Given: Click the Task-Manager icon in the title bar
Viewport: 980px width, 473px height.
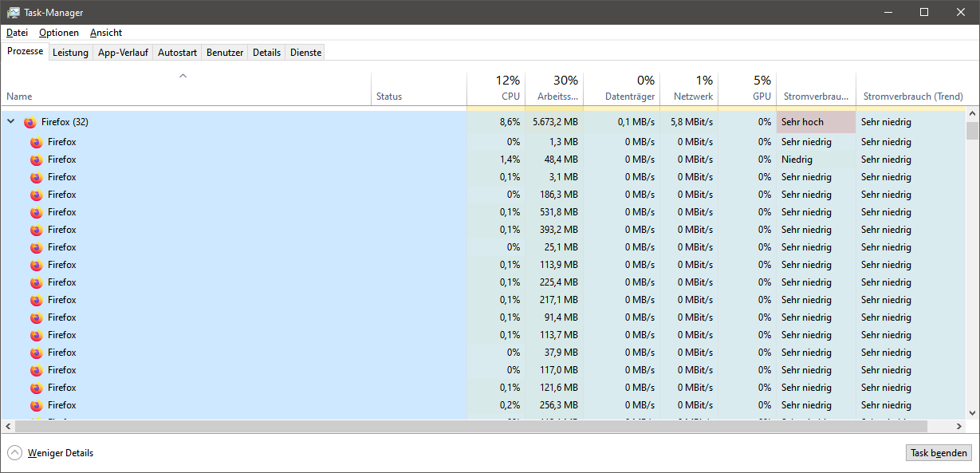Looking at the screenshot, I should [x=14, y=12].
